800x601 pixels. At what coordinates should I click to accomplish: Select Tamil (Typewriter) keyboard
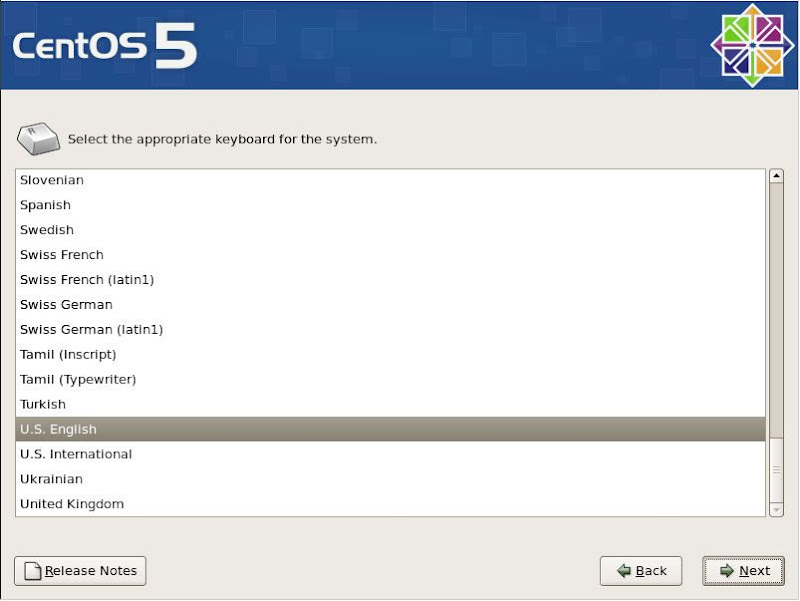pyautogui.click(x=78, y=380)
